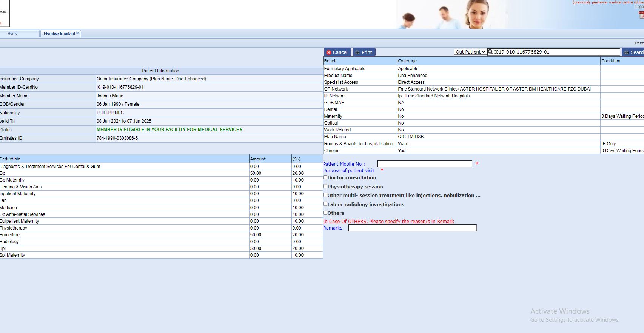Click the Logout link
This screenshot has height=333, width=644.
639,7
